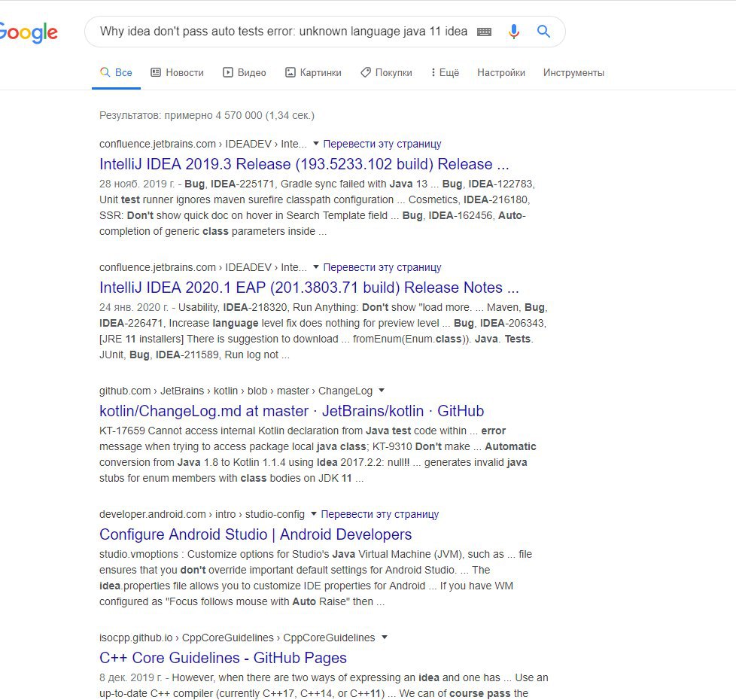The image size is (736, 700).
Task: Select the Все results tab
Action: pos(116,73)
